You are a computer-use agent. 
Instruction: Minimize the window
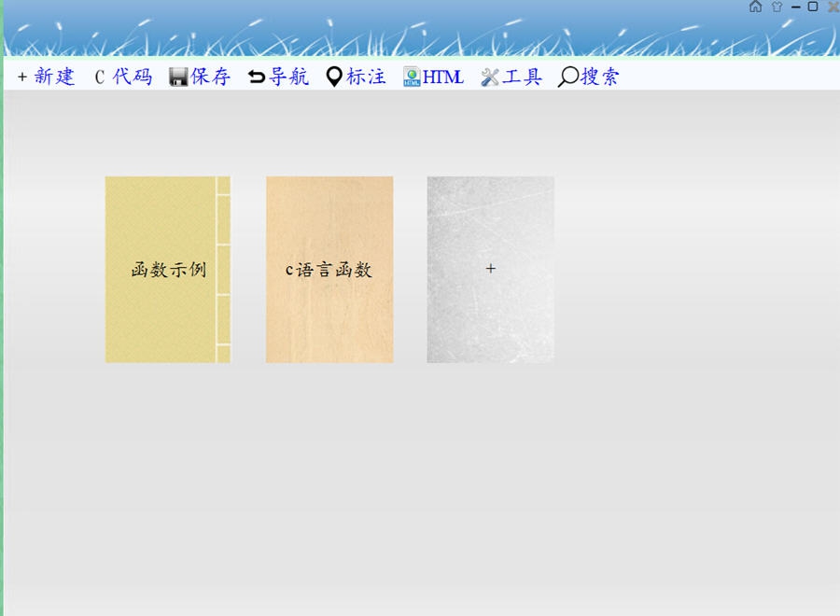pos(795,7)
